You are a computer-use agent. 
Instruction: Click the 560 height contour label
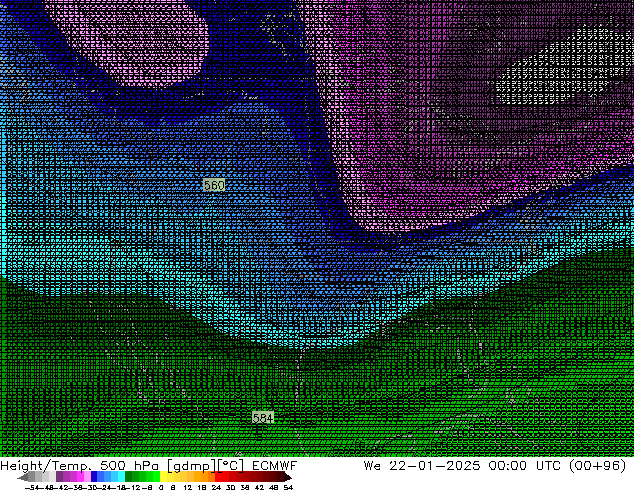(x=214, y=185)
